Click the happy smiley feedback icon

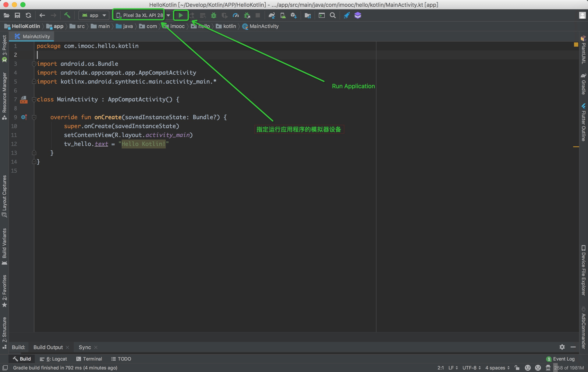coord(528,368)
